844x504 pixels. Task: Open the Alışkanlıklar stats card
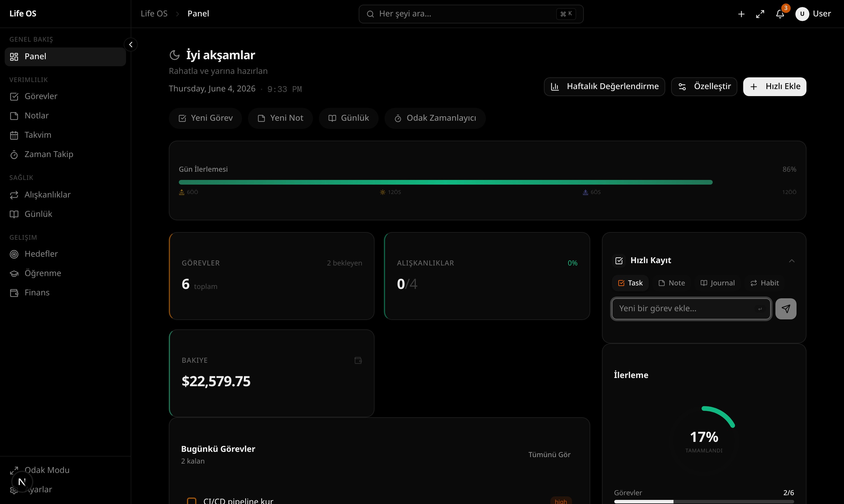pyautogui.click(x=487, y=276)
